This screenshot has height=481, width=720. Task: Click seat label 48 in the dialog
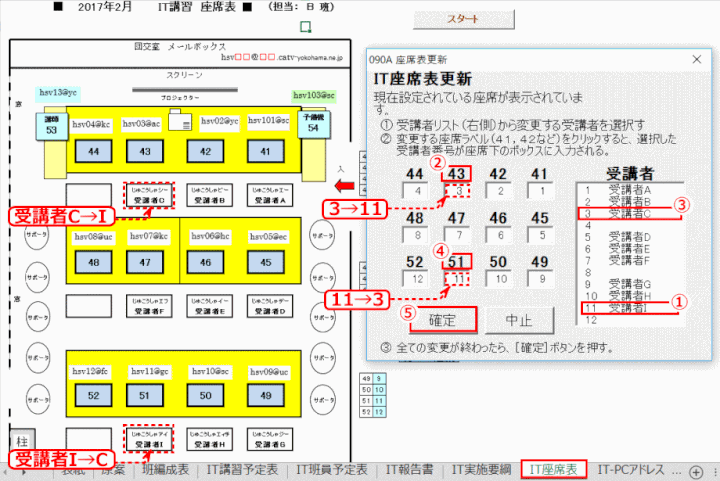click(415, 218)
